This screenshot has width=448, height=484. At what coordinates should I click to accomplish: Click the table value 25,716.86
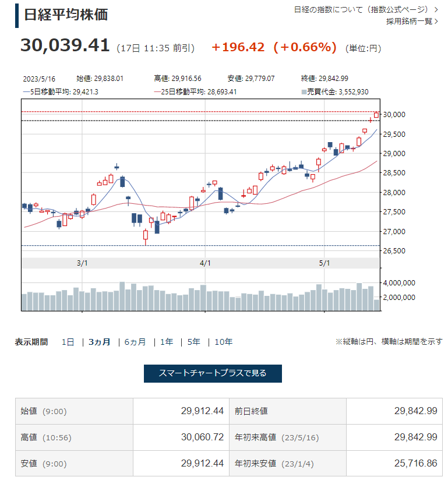415,463
